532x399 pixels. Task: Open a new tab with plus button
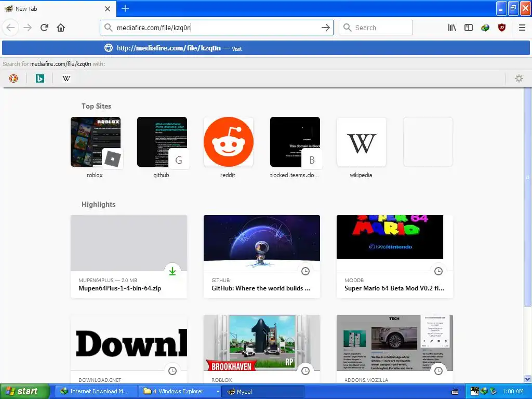click(125, 8)
